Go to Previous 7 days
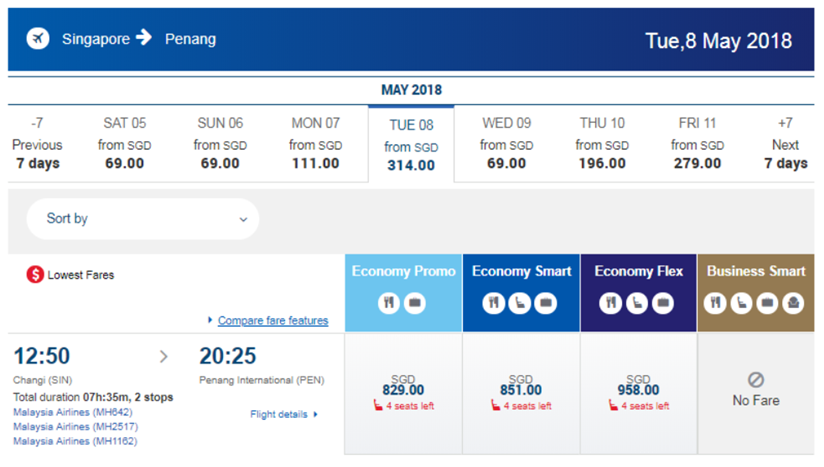 pyautogui.click(x=37, y=143)
